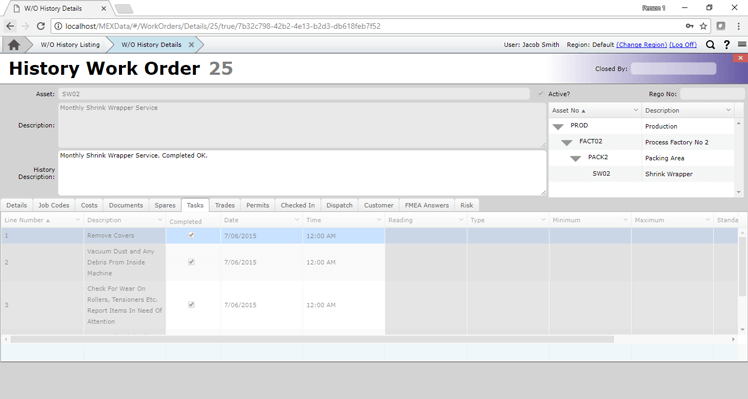
Task: Click the Change Region link
Action: tap(642, 45)
